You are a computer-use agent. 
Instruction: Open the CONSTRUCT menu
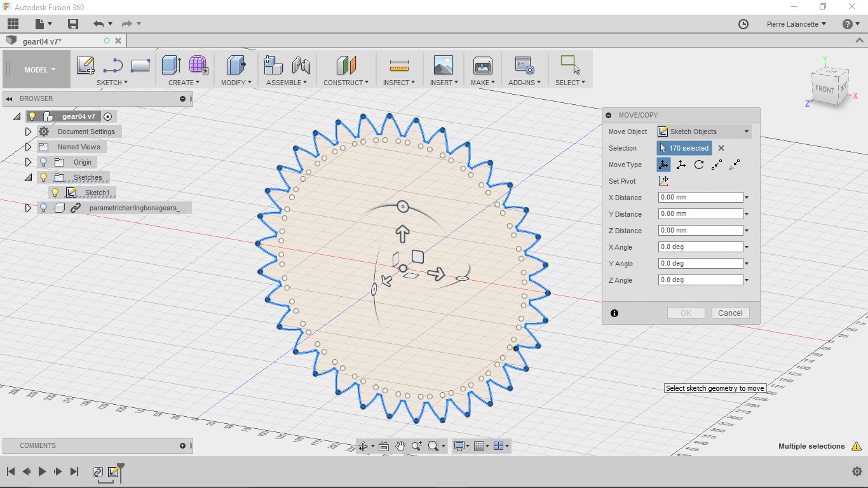click(346, 83)
